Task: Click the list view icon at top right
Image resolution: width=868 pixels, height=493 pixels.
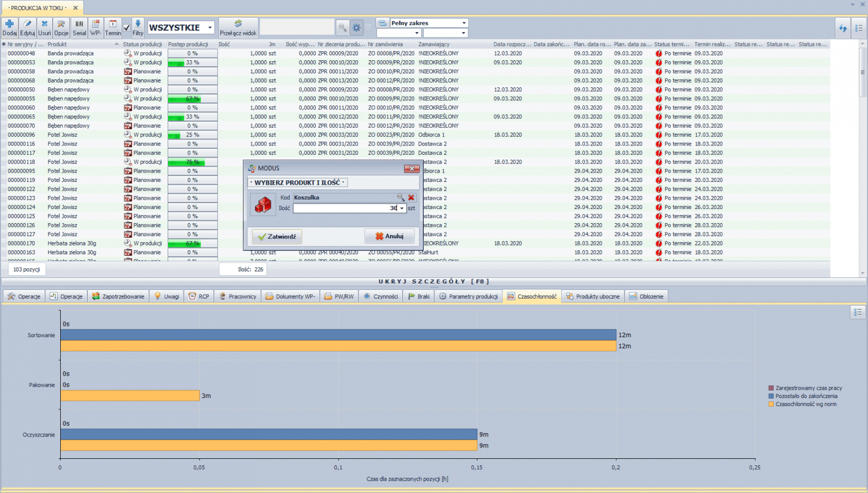Action: (859, 28)
